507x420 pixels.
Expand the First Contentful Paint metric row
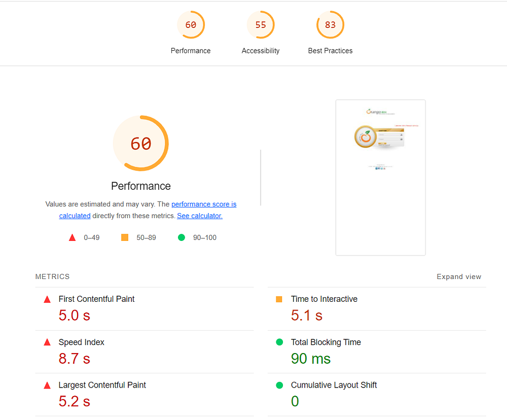tap(96, 299)
